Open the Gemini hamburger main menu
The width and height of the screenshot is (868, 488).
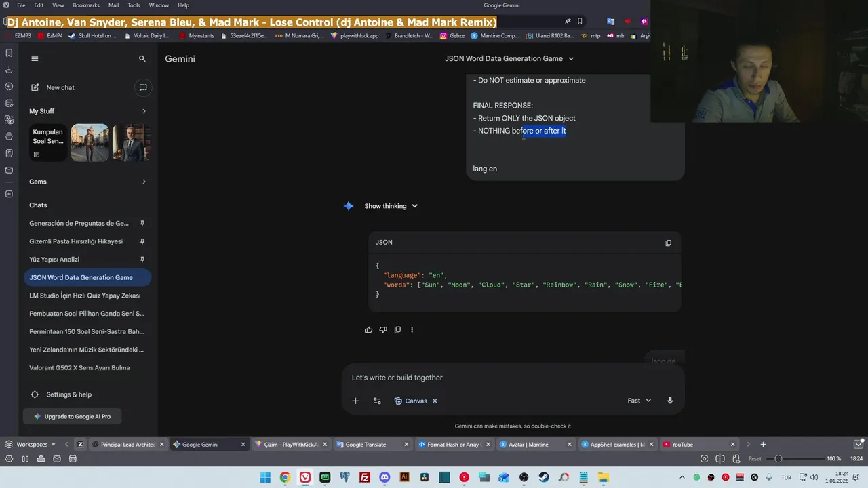(35, 59)
